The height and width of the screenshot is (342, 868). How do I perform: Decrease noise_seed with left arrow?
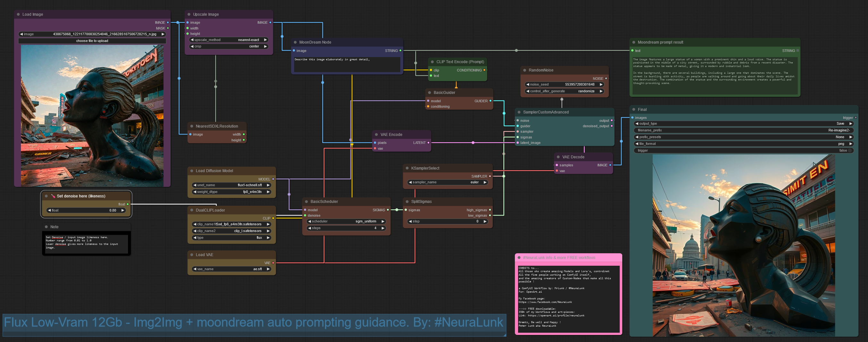[x=528, y=85]
